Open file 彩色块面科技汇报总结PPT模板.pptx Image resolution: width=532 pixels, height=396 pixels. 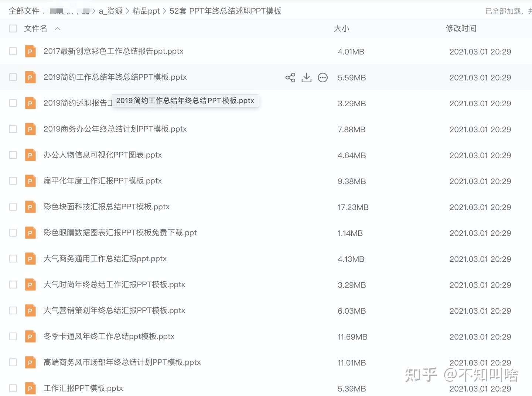point(106,207)
